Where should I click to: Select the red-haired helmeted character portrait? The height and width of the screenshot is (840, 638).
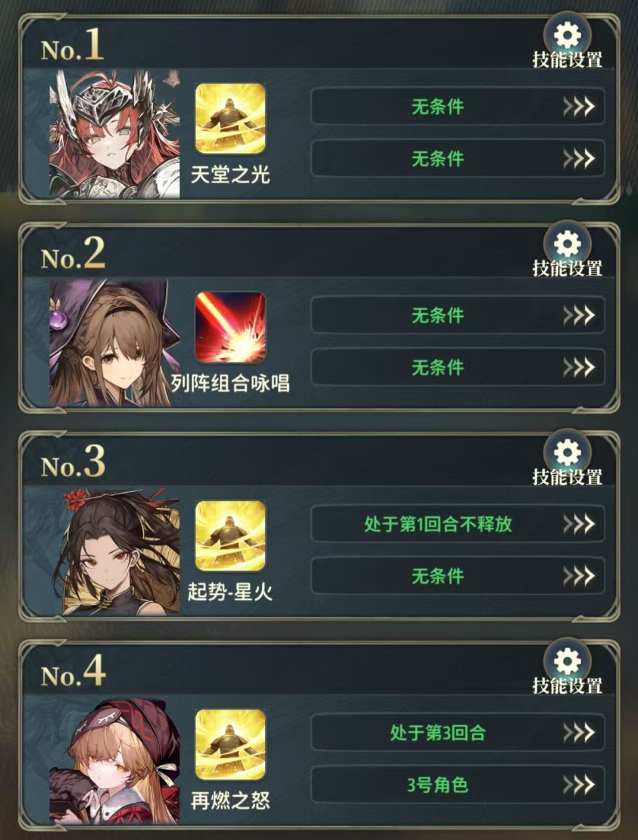[x=115, y=134]
